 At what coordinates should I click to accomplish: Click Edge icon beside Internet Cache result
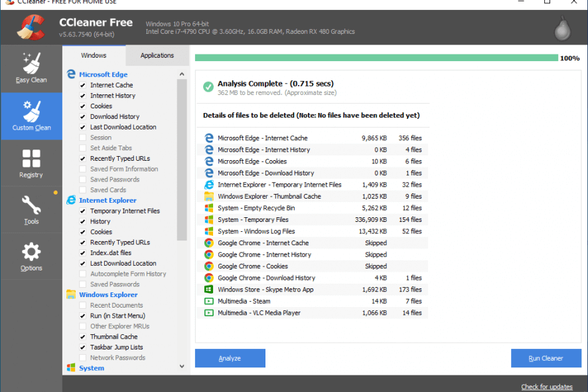(x=209, y=138)
